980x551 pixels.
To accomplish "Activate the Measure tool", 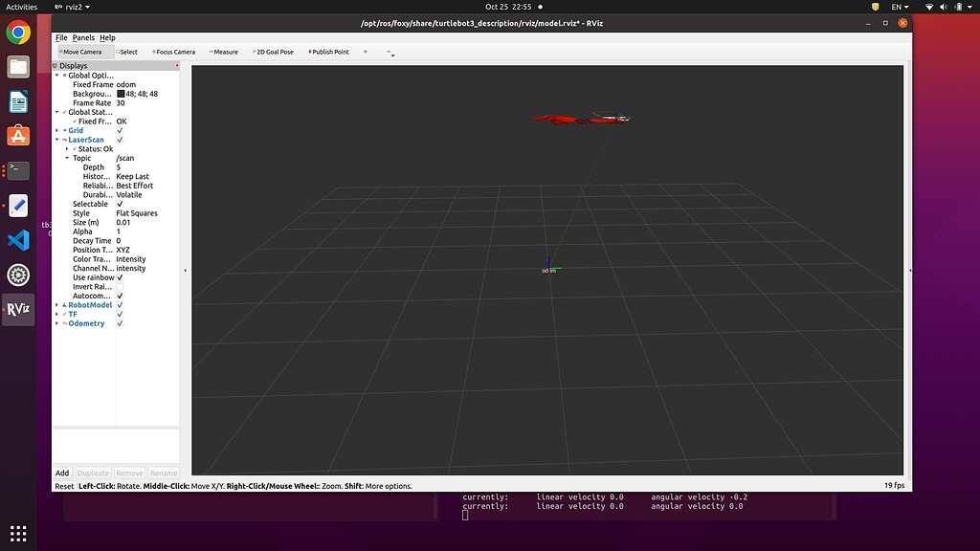I will click(223, 52).
